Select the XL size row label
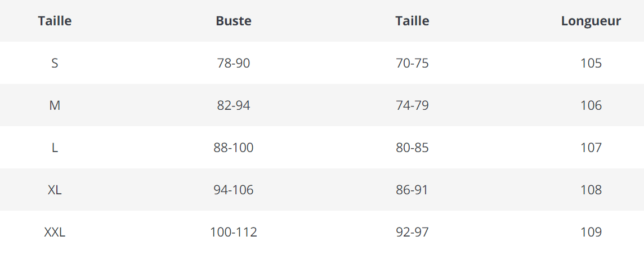Image resolution: width=644 pixels, height=254 pixels. tap(55, 190)
